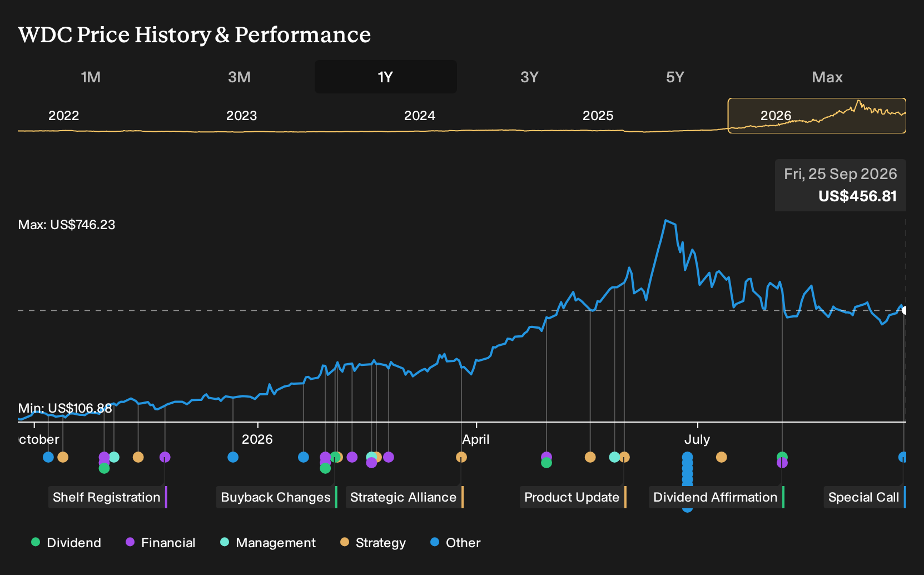Click orange Strategy dot beside October's blue dot

(x=63, y=457)
